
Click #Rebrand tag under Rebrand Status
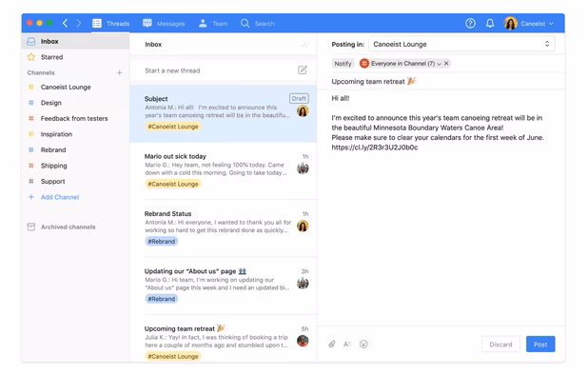click(x=161, y=242)
